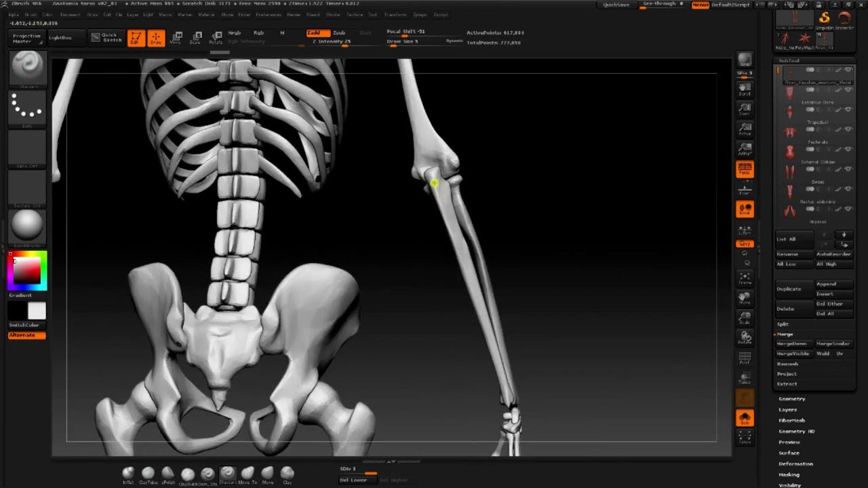Open the Alpha Off picker
The image size is (868, 488).
click(x=28, y=148)
